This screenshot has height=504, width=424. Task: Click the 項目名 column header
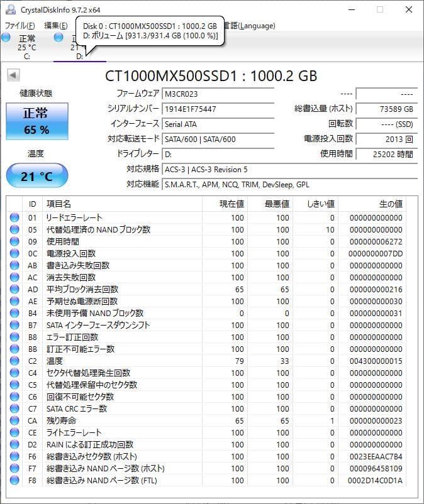(122, 204)
